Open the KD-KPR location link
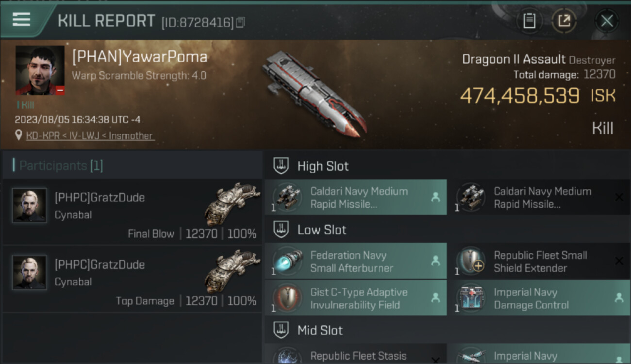Image resolution: width=631 pixels, height=364 pixels. tap(89, 136)
